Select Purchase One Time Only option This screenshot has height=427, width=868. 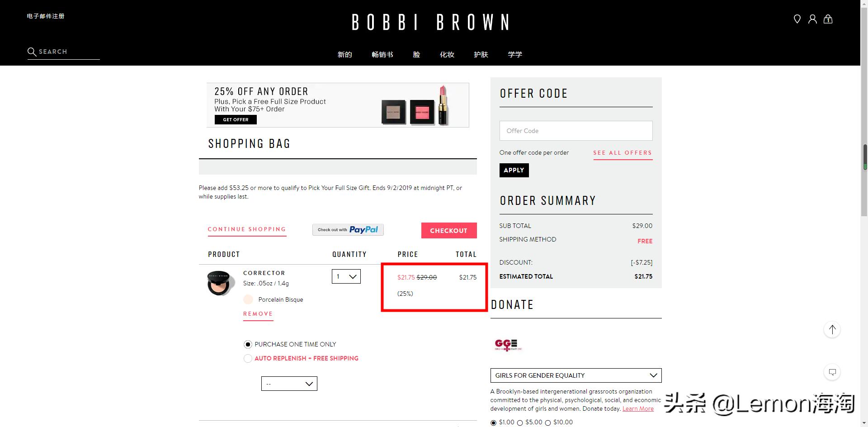[248, 345]
